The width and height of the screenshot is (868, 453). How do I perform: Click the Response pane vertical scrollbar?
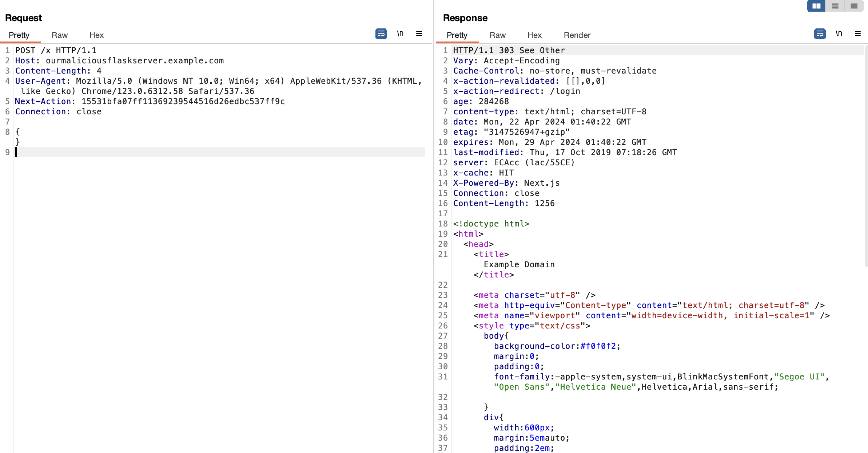tap(866, 157)
